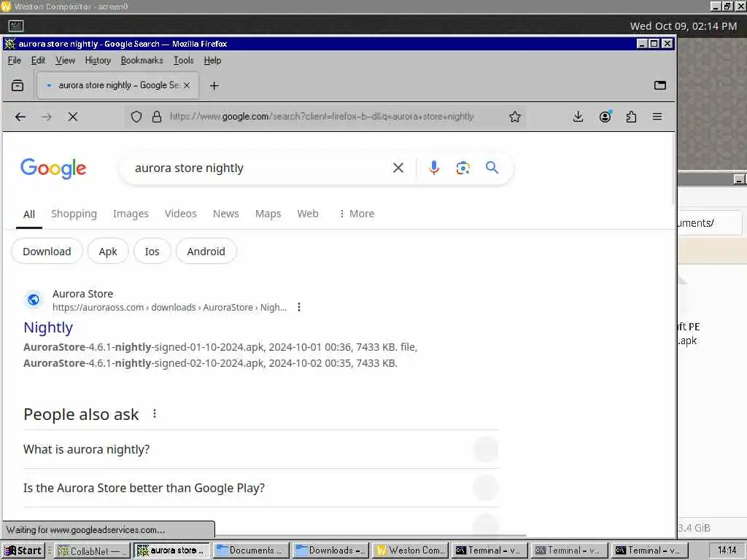Expand 'Is the Aurora Store better than Google Play?'
747x560 pixels.
coord(261,488)
